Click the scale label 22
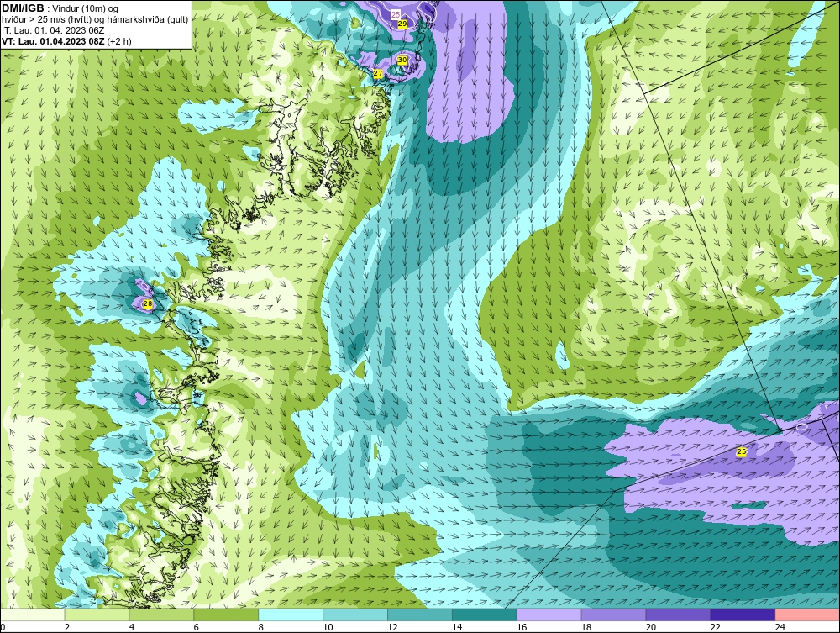This screenshot has width=840, height=633. [x=716, y=627]
